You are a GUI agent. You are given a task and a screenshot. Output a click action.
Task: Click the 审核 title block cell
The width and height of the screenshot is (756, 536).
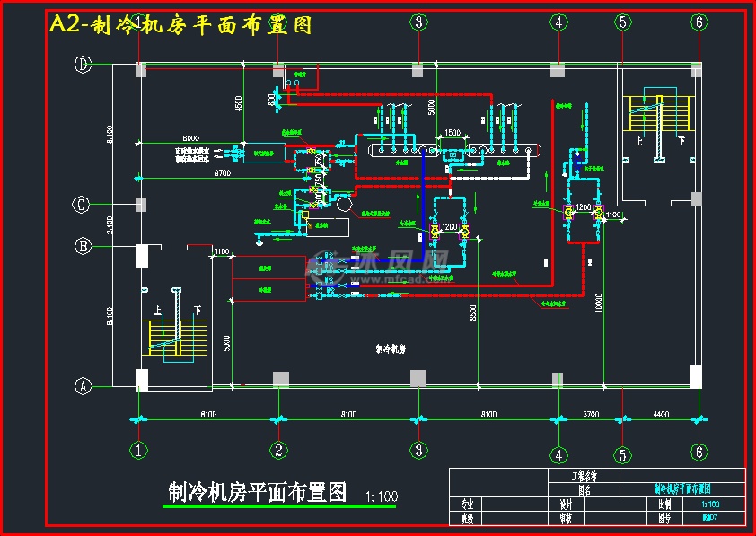click(566, 518)
